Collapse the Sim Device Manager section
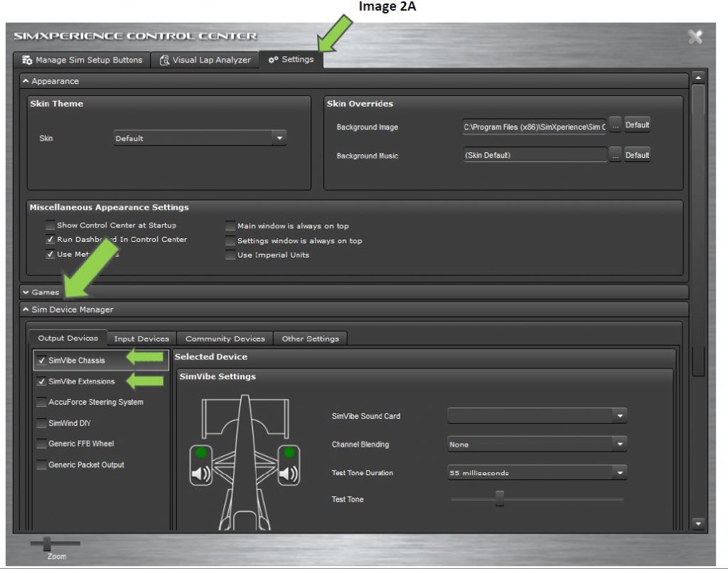The width and height of the screenshot is (728, 569). coord(26,310)
